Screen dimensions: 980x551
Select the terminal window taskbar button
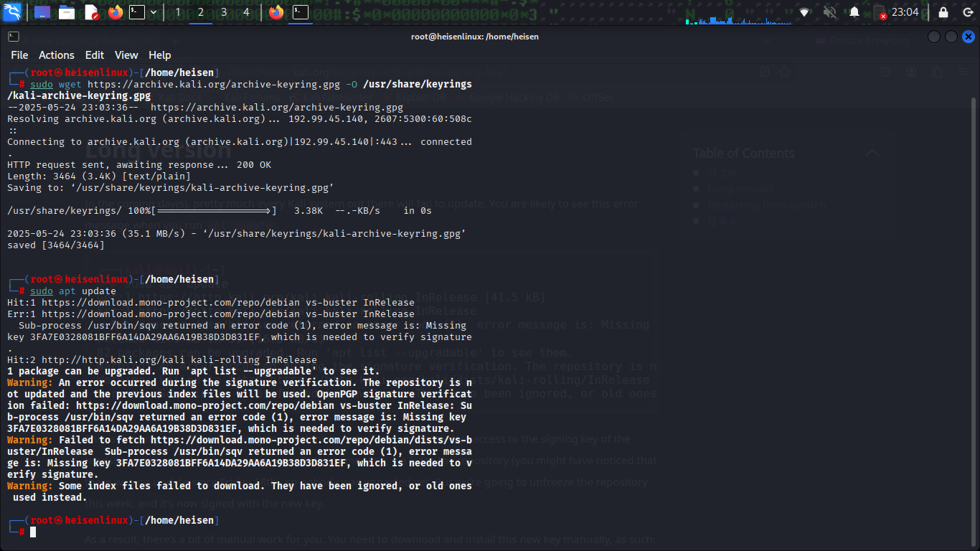tap(301, 12)
